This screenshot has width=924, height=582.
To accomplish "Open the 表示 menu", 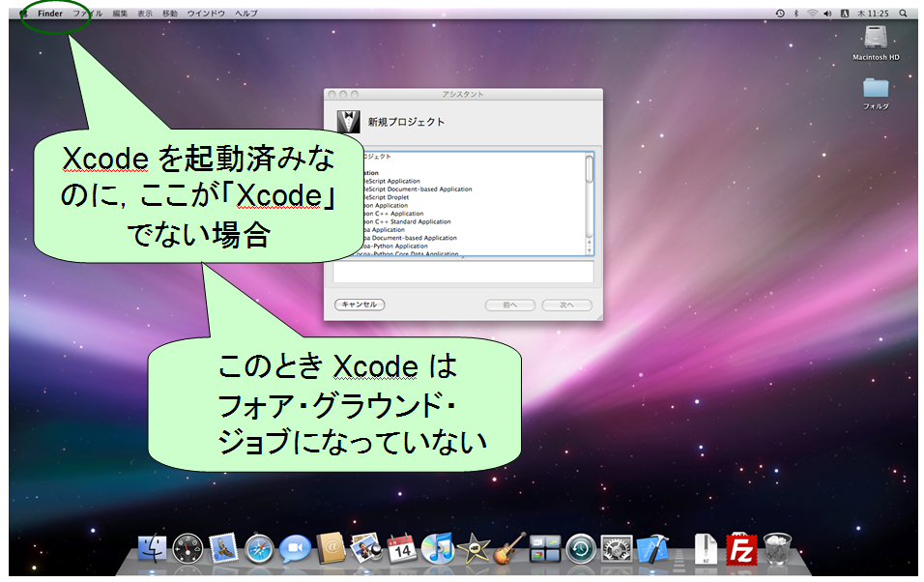I will [x=145, y=13].
